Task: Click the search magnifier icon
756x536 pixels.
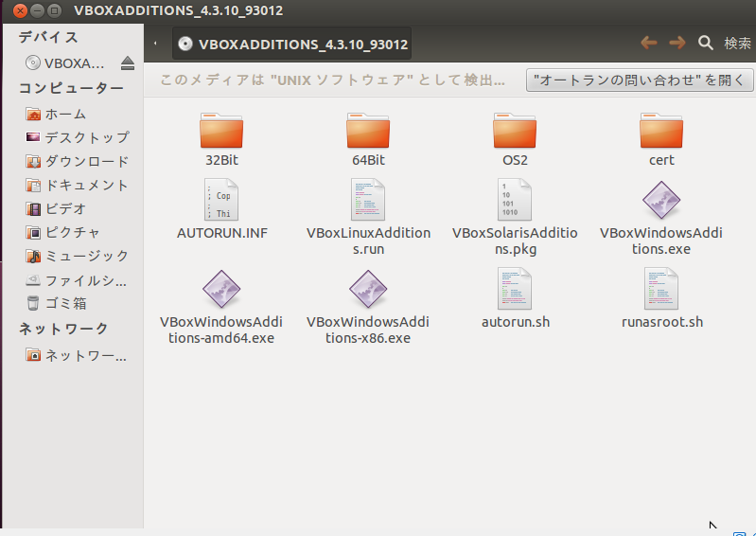Action: tap(705, 43)
